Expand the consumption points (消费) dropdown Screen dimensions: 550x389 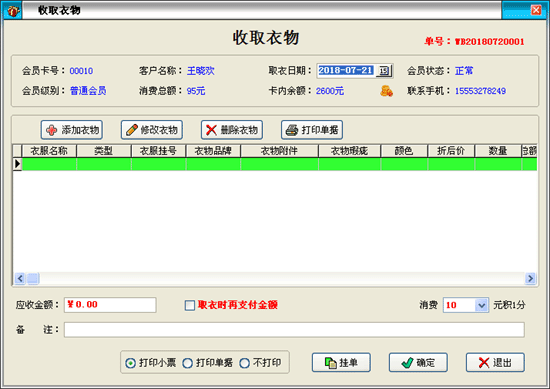(482, 305)
